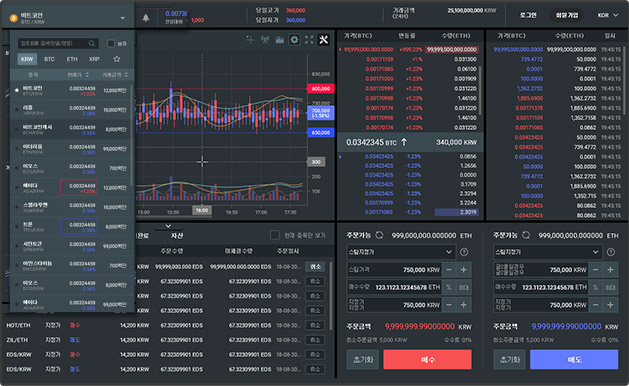This screenshot has width=629, height=386.
Task: Toggle checkbox next to coin search field
Action: point(111,43)
